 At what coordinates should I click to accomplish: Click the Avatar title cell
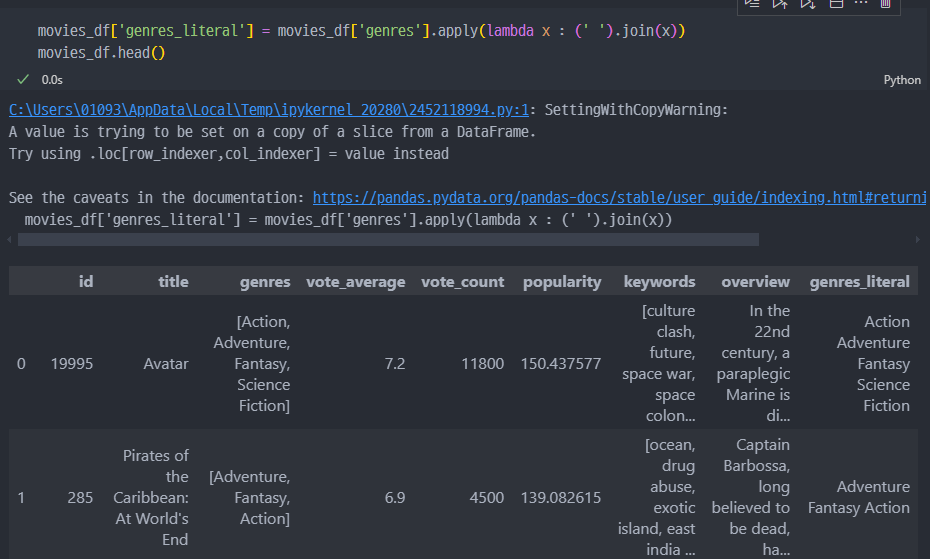[166, 364]
